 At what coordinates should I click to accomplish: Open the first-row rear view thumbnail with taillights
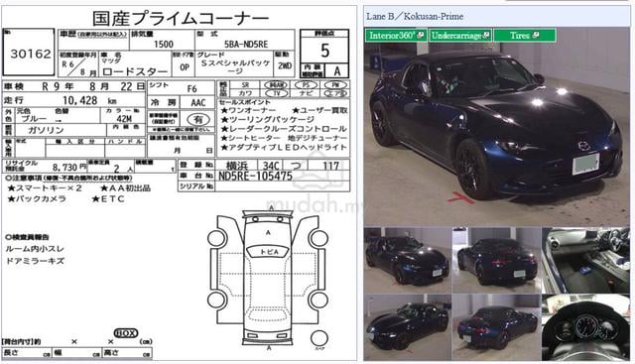pyautogui.click(x=496, y=260)
